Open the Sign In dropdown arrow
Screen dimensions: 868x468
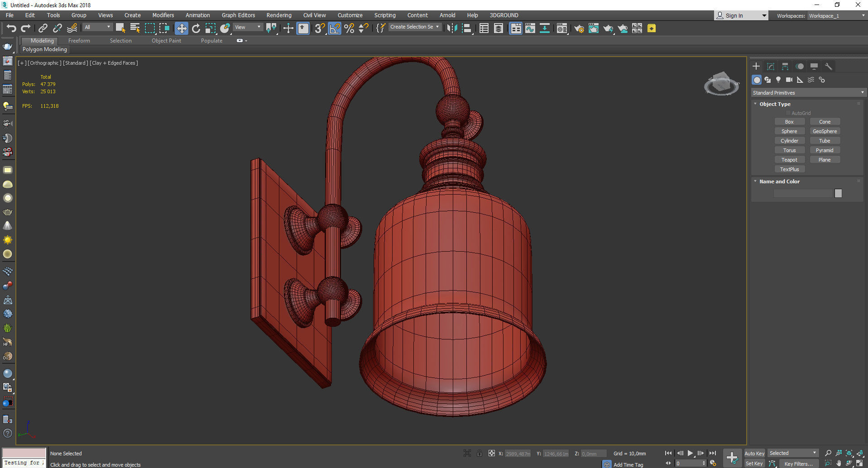pyautogui.click(x=764, y=15)
